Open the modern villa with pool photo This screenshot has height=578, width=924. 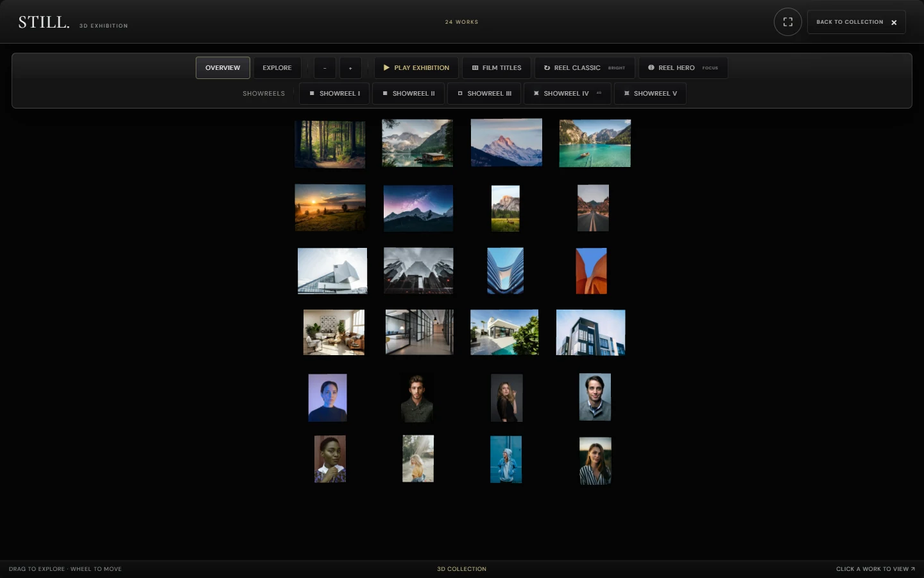[x=504, y=332]
